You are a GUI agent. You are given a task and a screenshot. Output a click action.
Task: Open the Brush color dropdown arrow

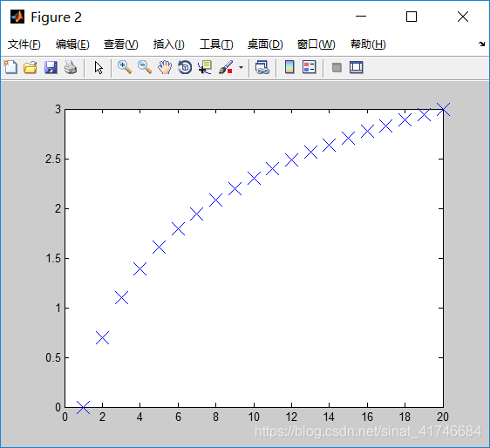pyautogui.click(x=241, y=67)
